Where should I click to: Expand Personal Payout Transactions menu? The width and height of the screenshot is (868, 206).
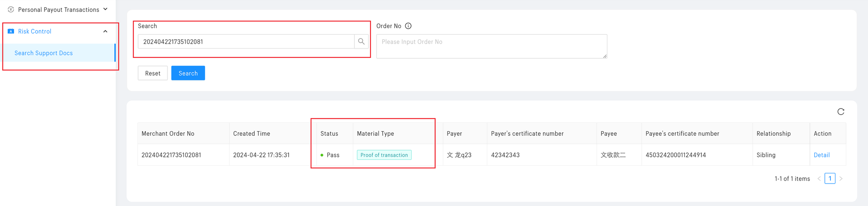pos(106,9)
